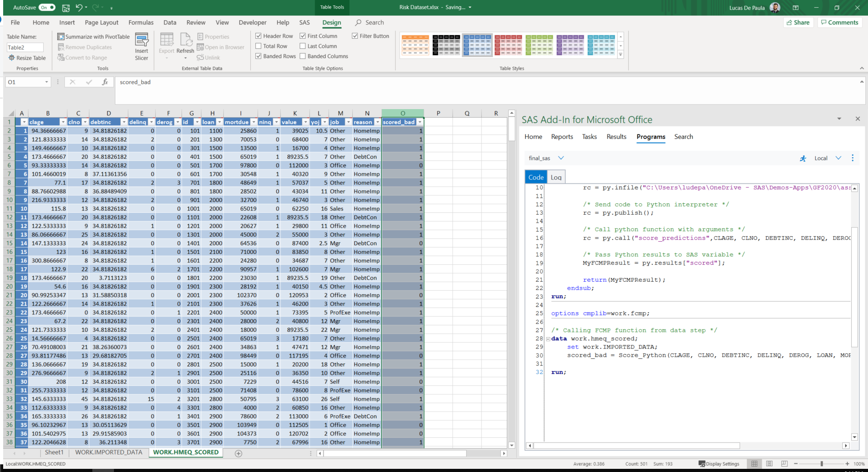Enable the Banded Columns checkbox
Viewport: 868px width, 472px height.
[x=303, y=56]
